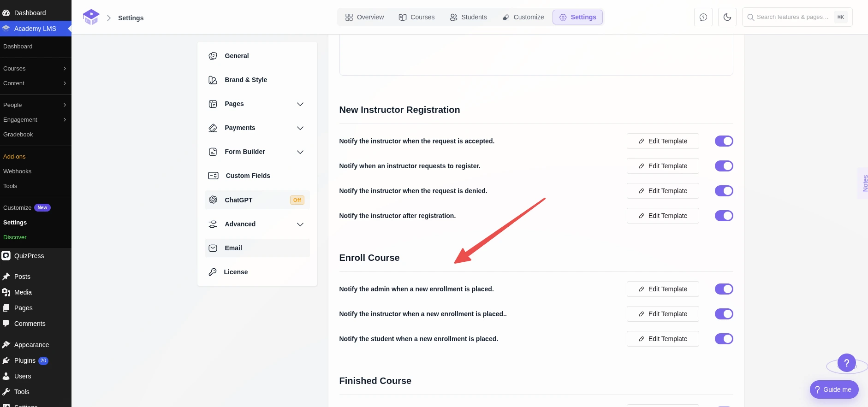The image size is (868, 407).
Task: Click the QuizPress sidebar icon
Action: point(6,256)
